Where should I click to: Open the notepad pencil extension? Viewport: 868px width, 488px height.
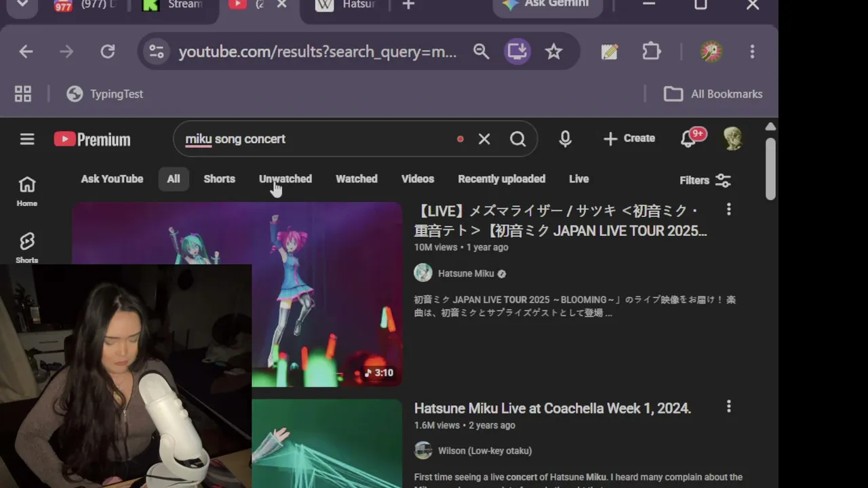point(610,52)
